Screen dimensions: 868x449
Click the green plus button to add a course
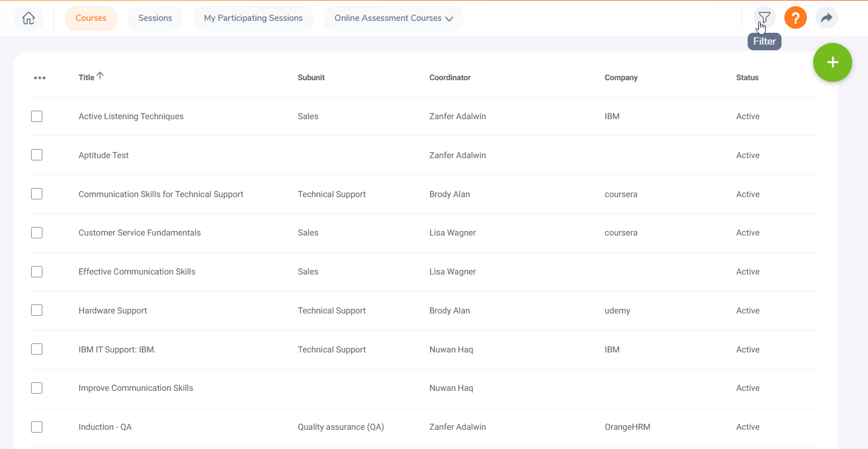832,62
